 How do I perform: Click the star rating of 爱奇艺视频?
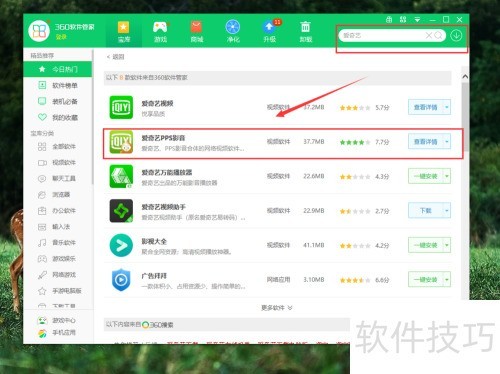click(355, 108)
